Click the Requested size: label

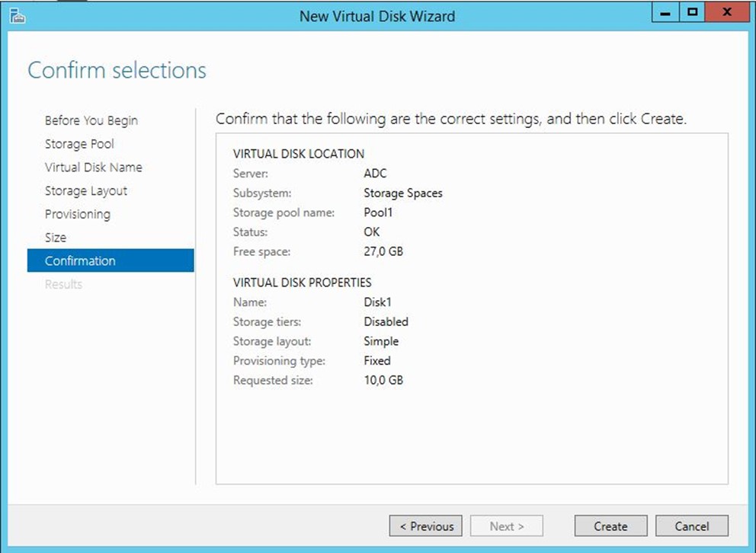click(x=273, y=380)
